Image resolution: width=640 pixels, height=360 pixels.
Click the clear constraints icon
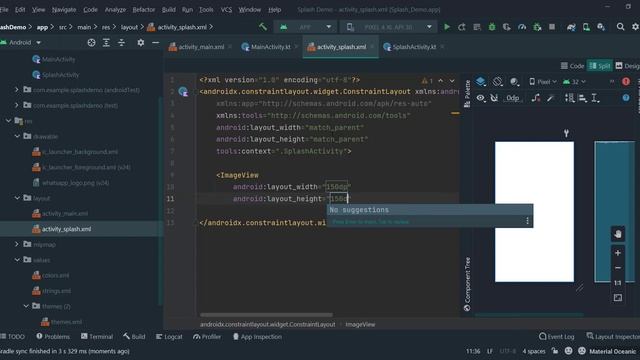[x=536, y=98]
